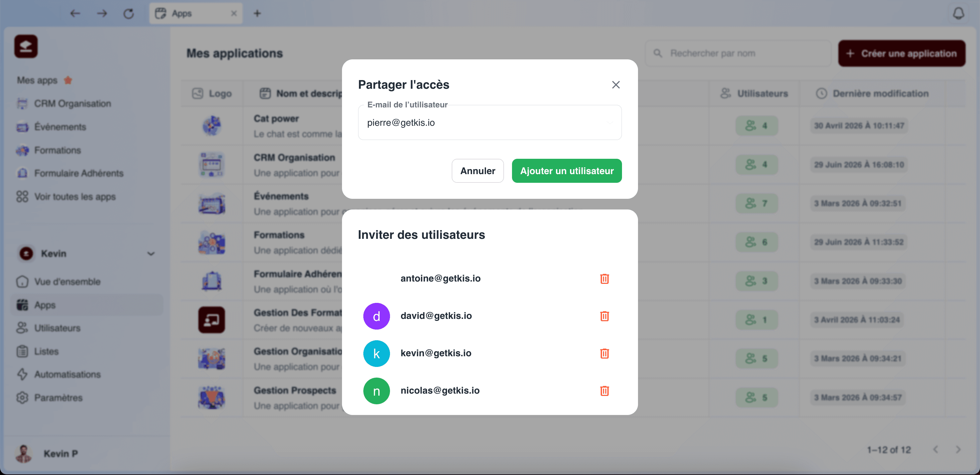The height and width of the screenshot is (475, 980).
Task: Click users badge for Événements row
Action: click(x=756, y=203)
